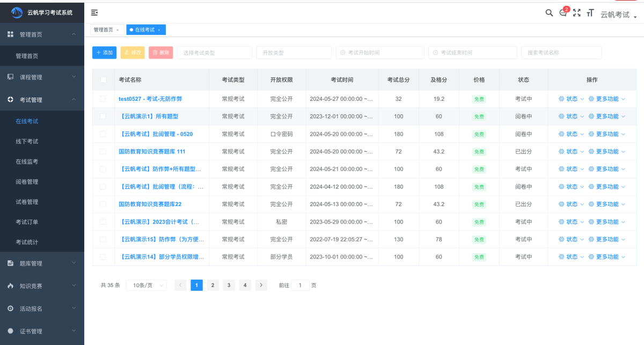
Task: Tick the select-all checkbox in table header
Action: pyautogui.click(x=103, y=80)
